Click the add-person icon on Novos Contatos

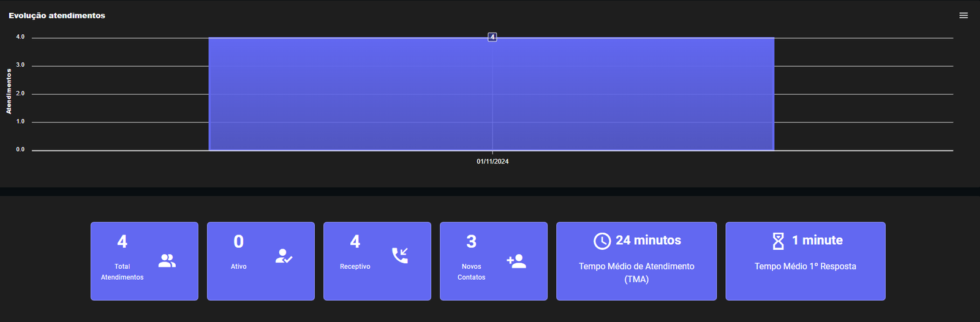516,261
